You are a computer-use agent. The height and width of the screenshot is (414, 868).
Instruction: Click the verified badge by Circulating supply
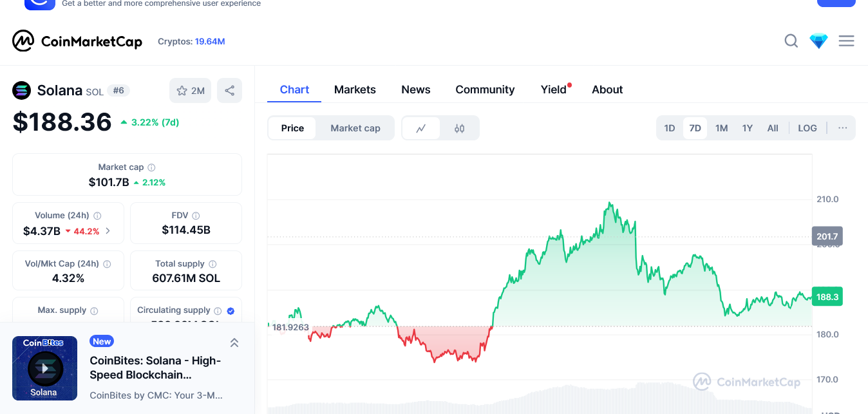[x=231, y=310]
